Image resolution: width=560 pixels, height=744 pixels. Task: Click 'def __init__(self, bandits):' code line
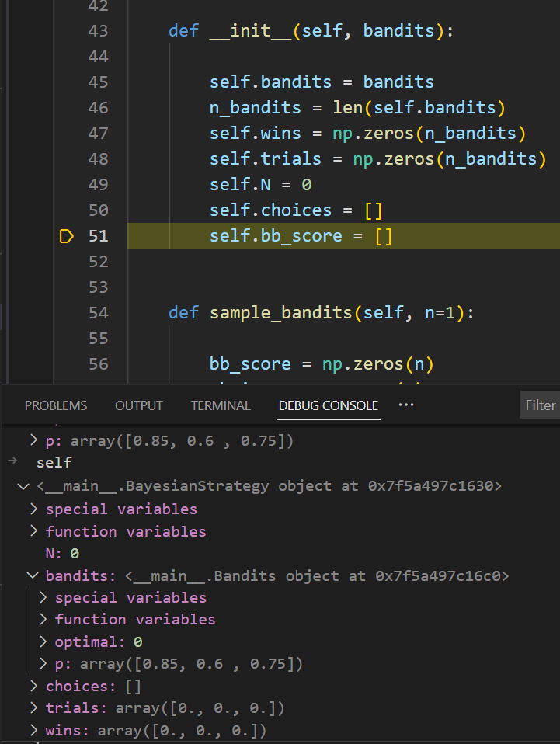(x=311, y=31)
